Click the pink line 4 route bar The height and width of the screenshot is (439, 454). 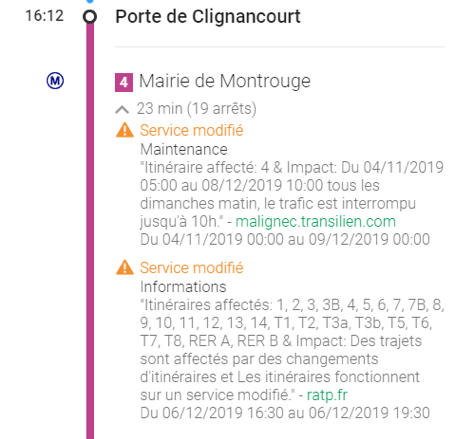90,230
